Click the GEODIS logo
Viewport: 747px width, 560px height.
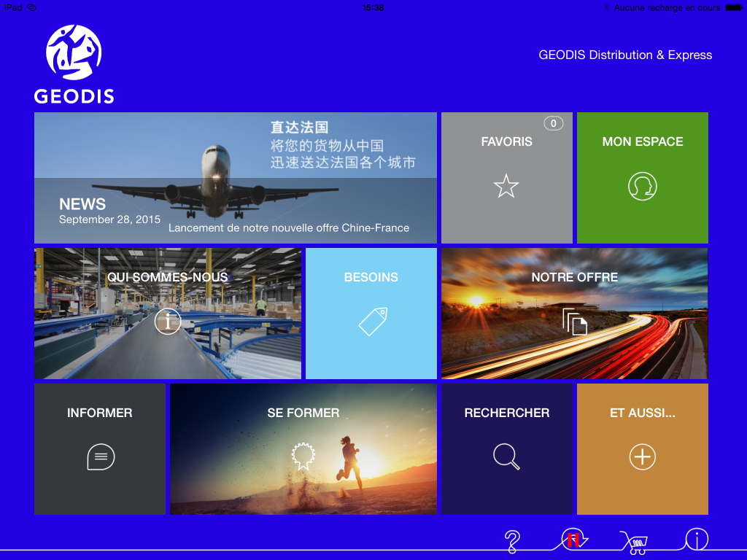point(74,64)
